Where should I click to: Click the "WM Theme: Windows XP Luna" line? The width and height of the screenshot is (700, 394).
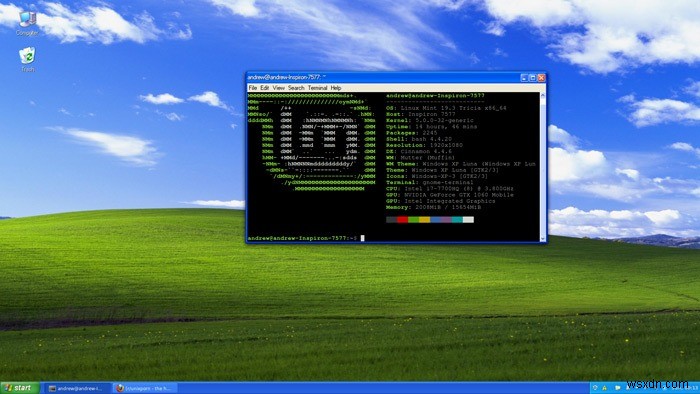[461, 164]
